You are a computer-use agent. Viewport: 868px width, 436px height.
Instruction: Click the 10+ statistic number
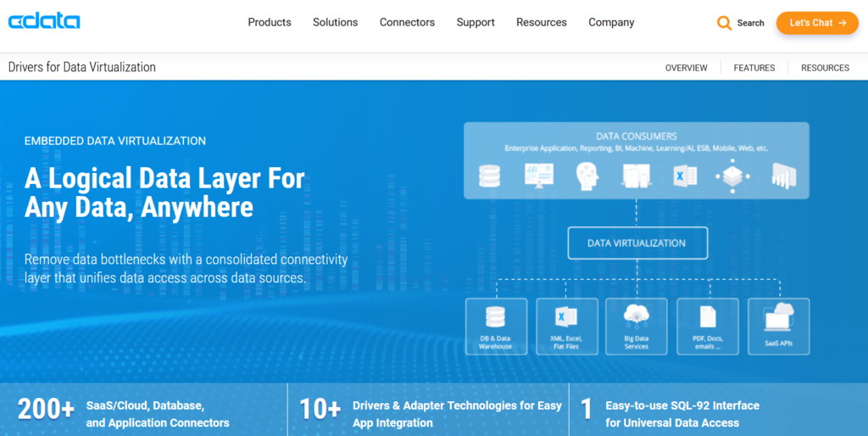tap(320, 411)
